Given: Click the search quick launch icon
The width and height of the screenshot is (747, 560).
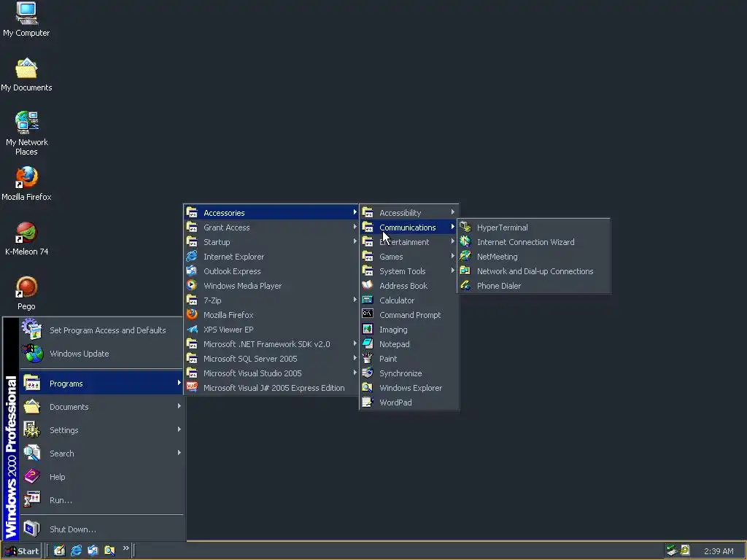Looking at the screenshot, I should point(109,551).
